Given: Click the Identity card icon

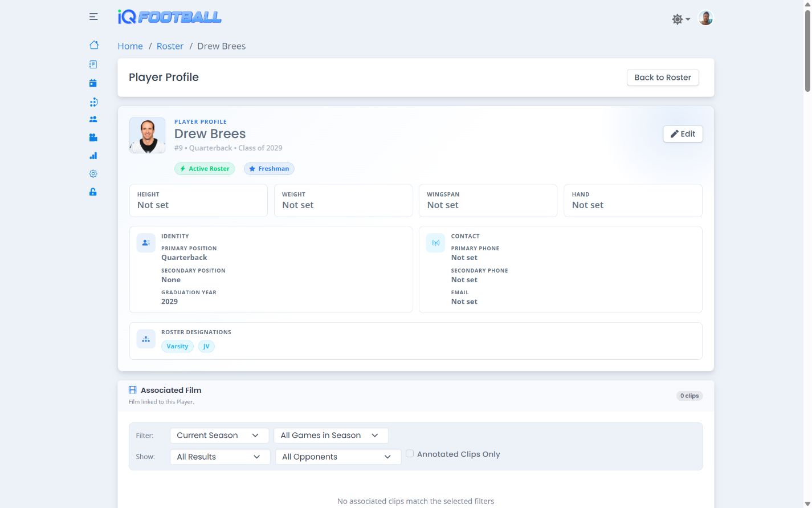Looking at the screenshot, I should pyautogui.click(x=146, y=243).
